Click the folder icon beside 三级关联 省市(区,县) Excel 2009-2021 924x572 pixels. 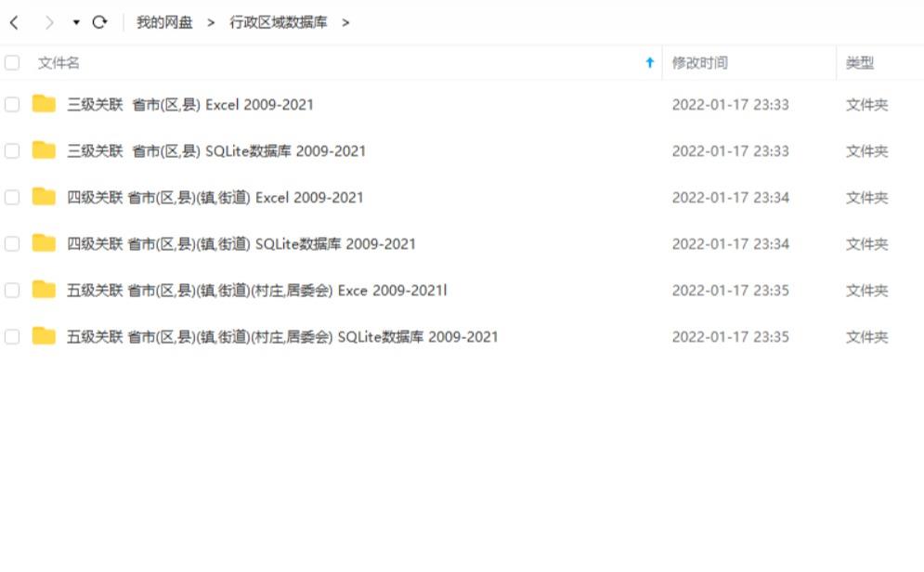[x=41, y=104]
